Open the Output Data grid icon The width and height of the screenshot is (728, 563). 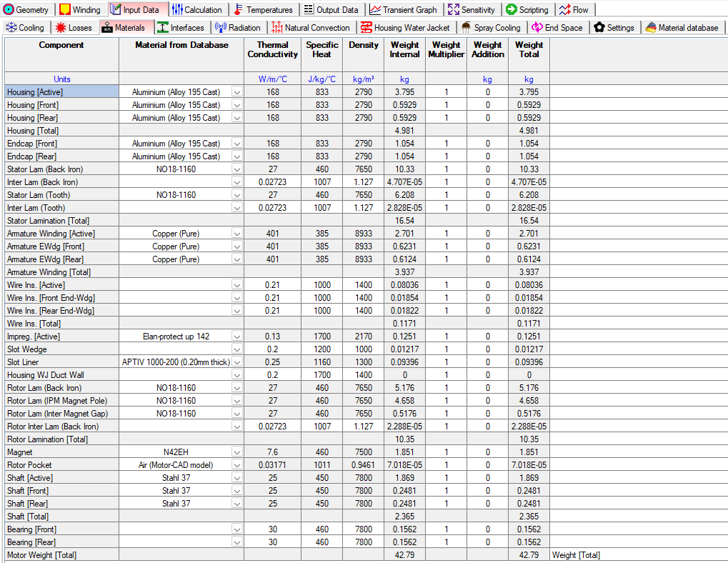[x=309, y=9]
